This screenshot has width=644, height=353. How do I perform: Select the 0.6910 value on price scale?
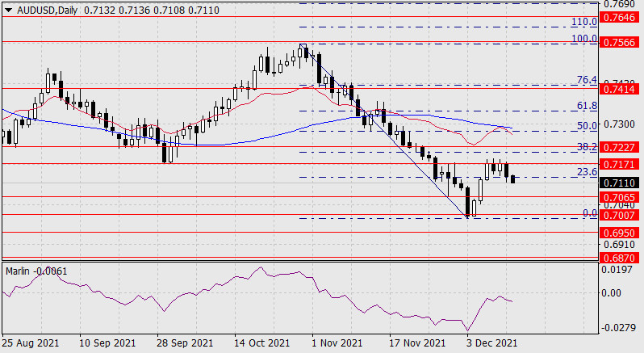(x=619, y=245)
